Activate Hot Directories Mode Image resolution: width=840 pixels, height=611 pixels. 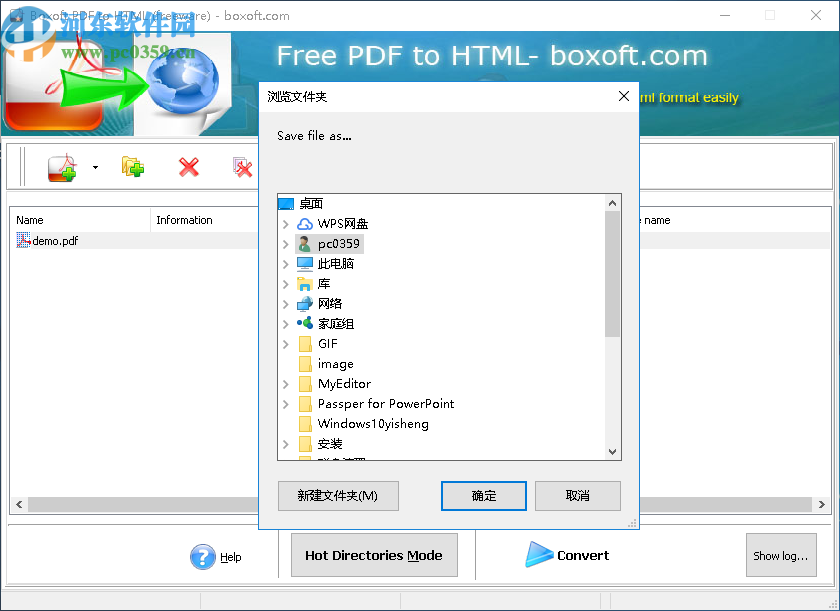374,555
